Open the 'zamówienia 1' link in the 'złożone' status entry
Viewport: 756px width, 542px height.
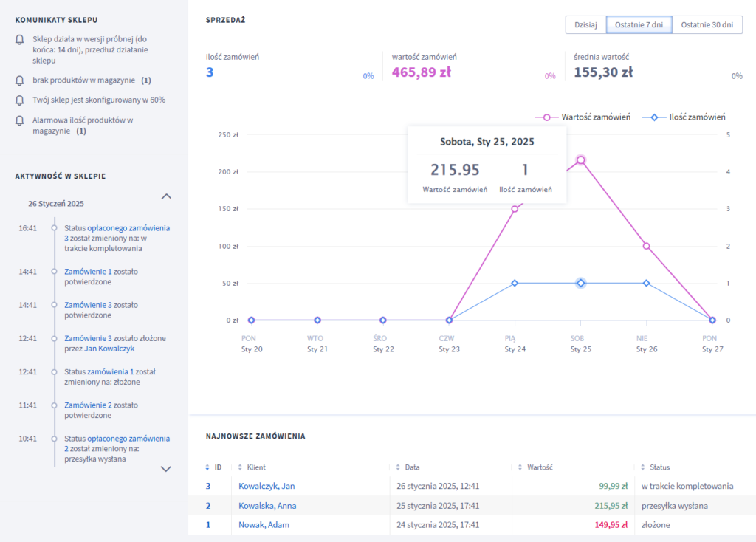[x=111, y=371]
